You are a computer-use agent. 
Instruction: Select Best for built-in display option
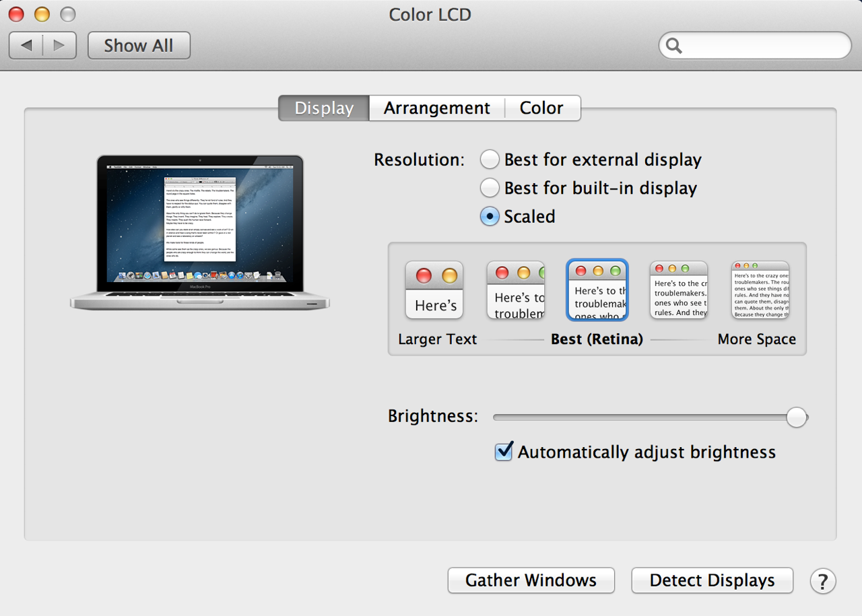[x=490, y=188]
